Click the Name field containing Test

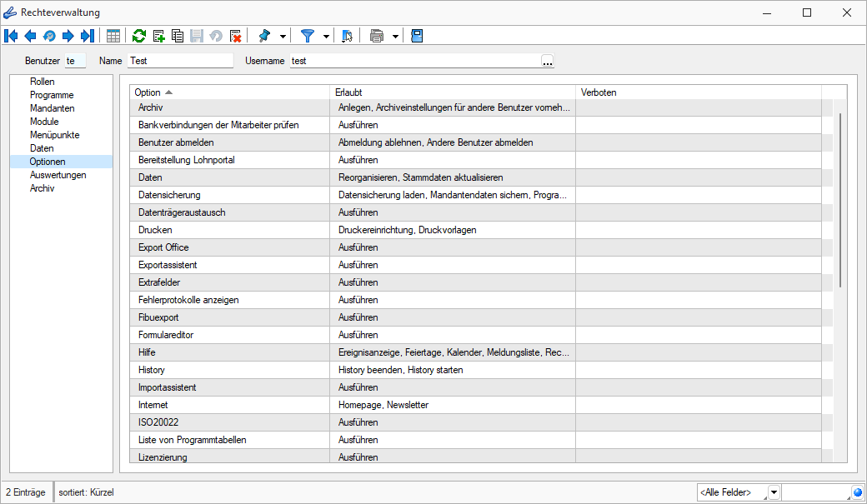pos(180,61)
